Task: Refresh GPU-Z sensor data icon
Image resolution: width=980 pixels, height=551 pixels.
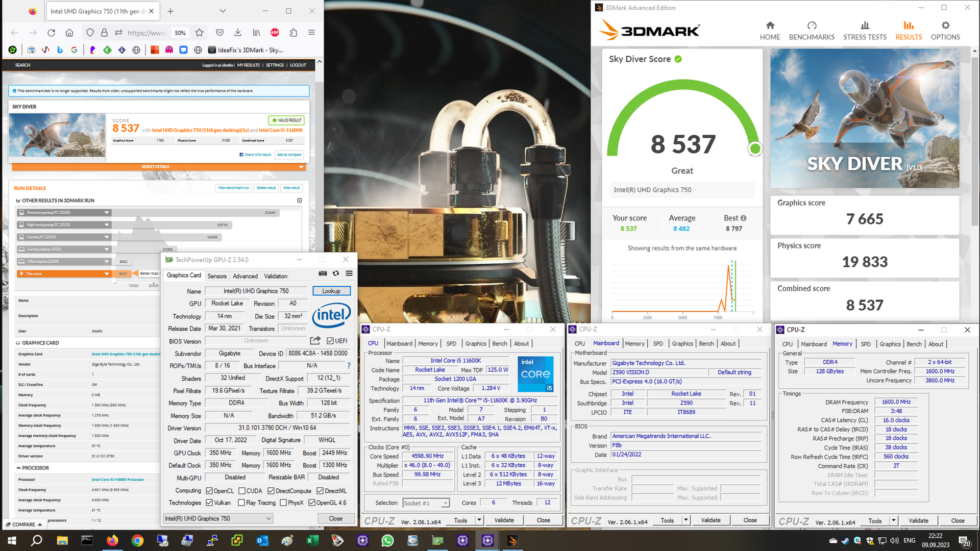Action: 336,273
